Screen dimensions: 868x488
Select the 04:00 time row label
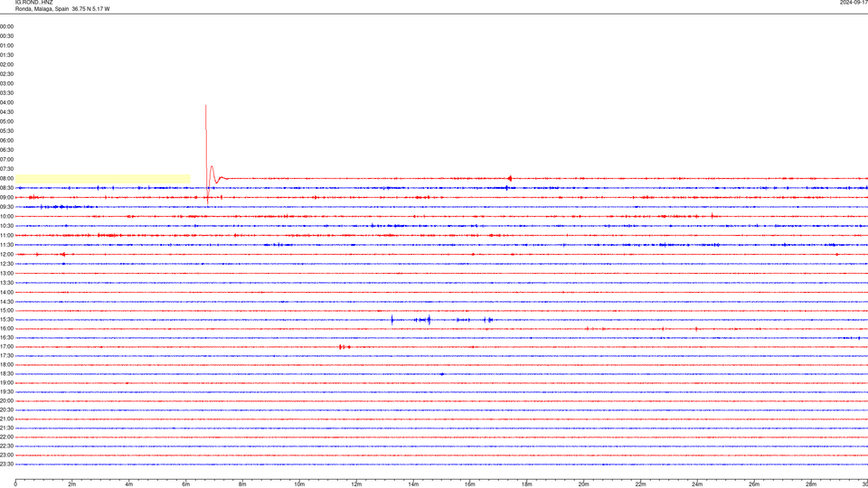tap(6, 102)
